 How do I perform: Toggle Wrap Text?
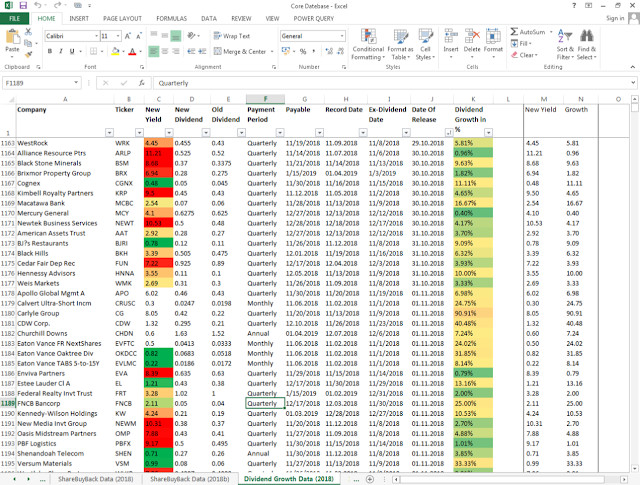pyautogui.click(x=231, y=36)
